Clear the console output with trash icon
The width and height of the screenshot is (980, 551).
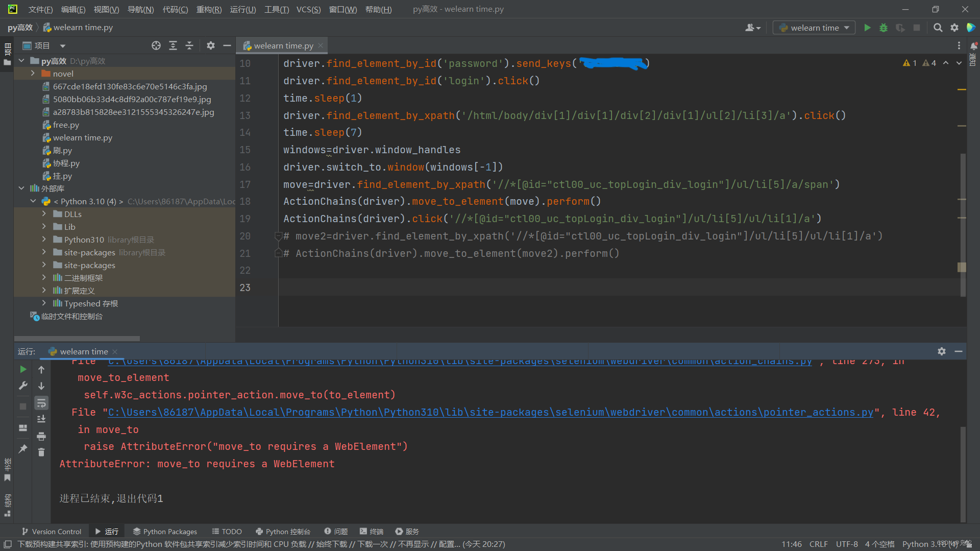41,452
